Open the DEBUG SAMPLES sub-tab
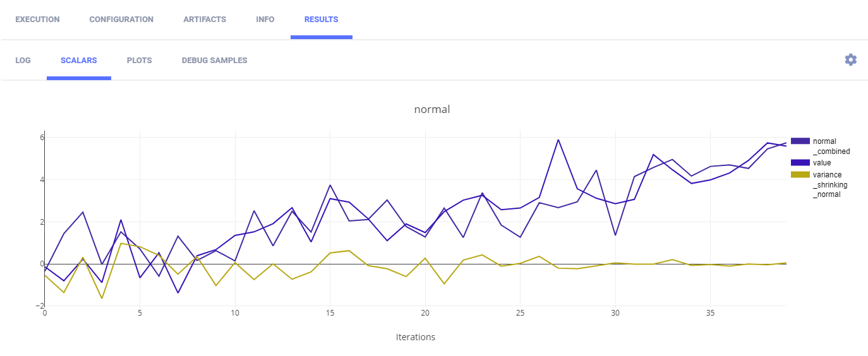The height and width of the screenshot is (356, 868). point(214,61)
